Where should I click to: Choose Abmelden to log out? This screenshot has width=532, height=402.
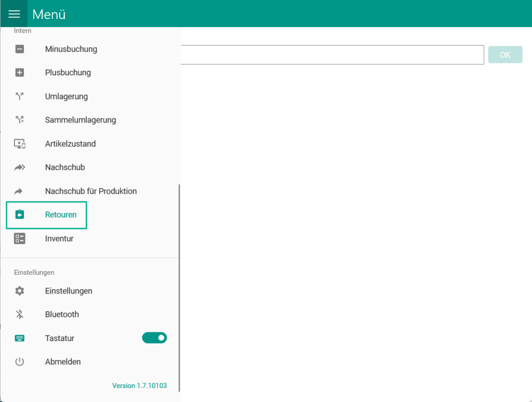[x=62, y=361]
